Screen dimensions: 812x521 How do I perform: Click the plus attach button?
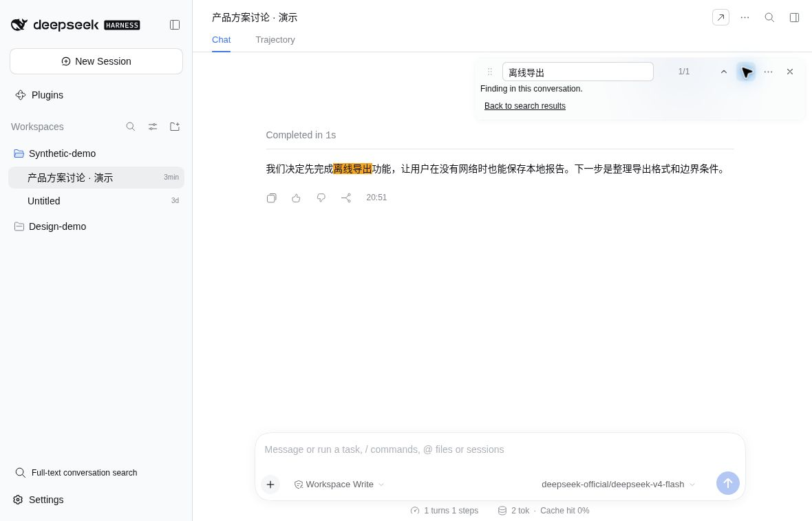pyautogui.click(x=270, y=485)
